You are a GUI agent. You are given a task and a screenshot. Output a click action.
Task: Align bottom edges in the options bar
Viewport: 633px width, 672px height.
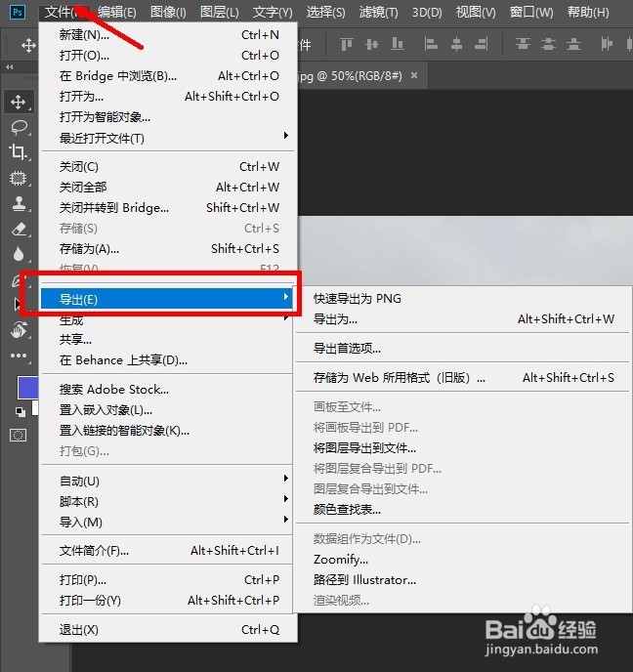pyautogui.click(x=398, y=44)
